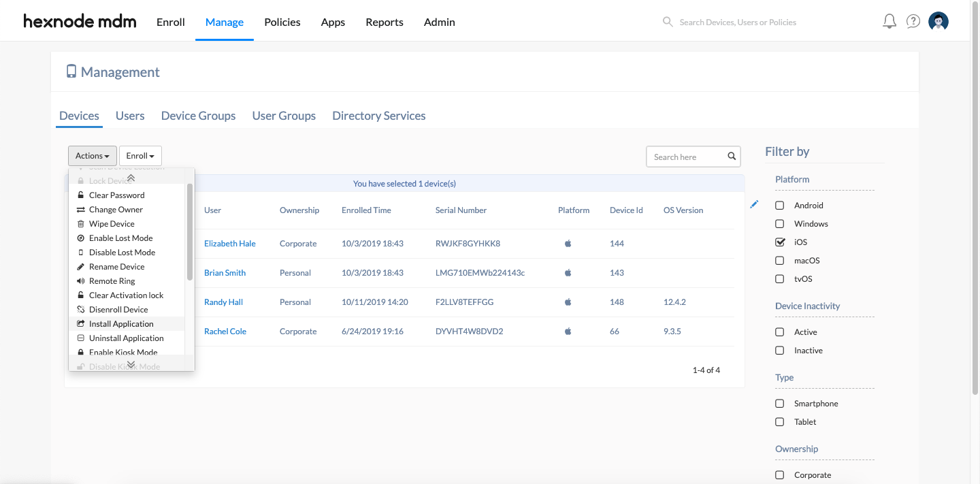Click the actions menu scrollbar
The width and height of the screenshot is (980, 484).
pyautogui.click(x=190, y=231)
